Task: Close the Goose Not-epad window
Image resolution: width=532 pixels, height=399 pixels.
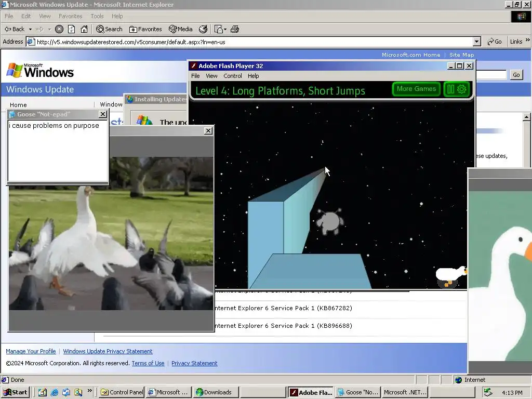Action: point(103,114)
